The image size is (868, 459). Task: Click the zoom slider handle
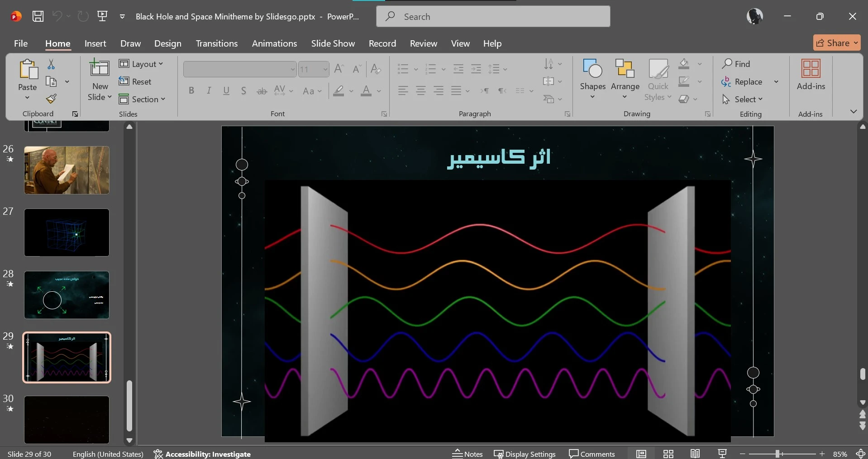(x=777, y=454)
